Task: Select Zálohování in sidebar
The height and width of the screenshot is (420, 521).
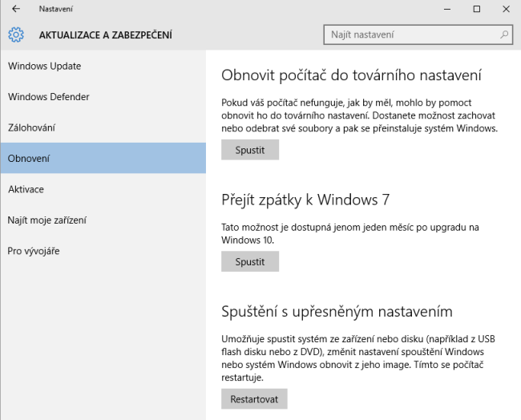Action: pyautogui.click(x=103, y=127)
